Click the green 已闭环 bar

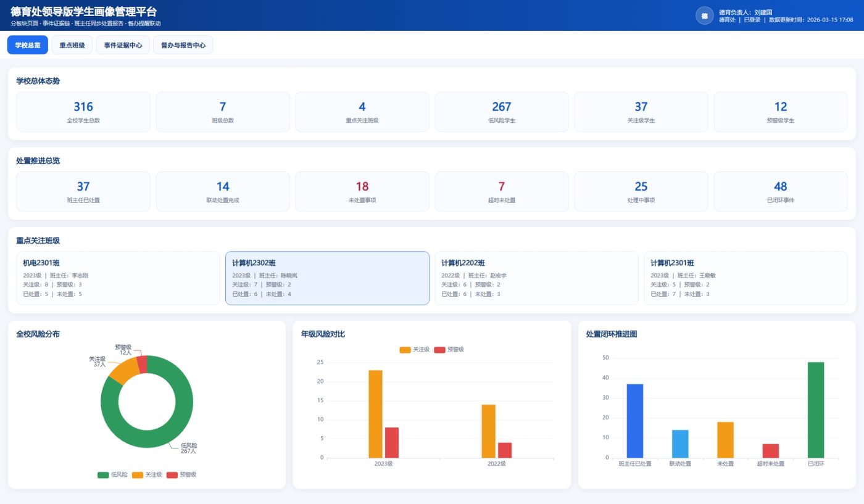click(816, 410)
